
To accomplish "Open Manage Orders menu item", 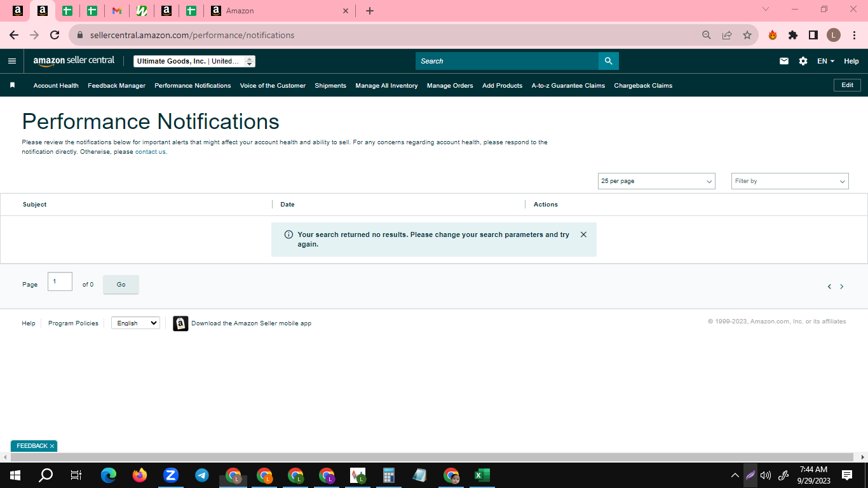I will [x=450, y=86].
